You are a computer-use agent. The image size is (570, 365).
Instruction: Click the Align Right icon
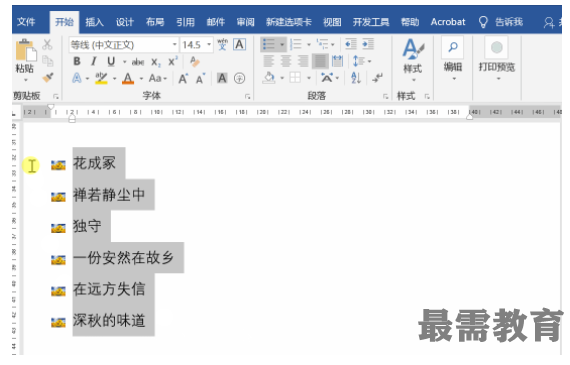(303, 61)
